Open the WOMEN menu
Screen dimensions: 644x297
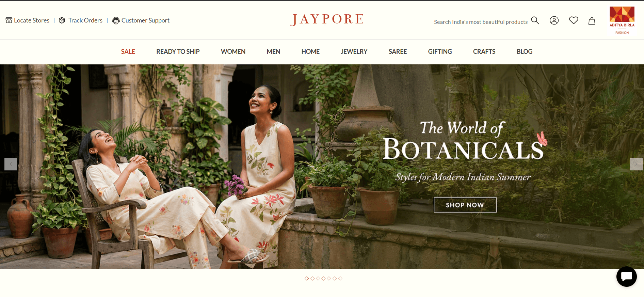tap(233, 51)
